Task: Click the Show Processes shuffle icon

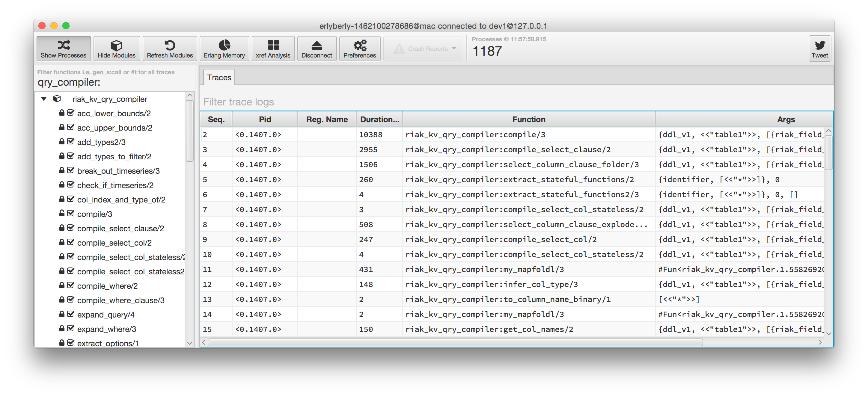Action: tap(64, 45)
